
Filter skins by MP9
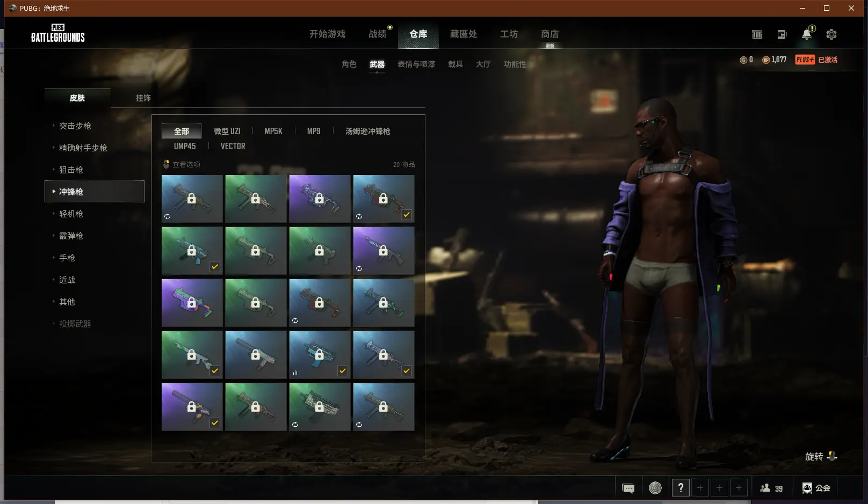(x=314, y=131)
